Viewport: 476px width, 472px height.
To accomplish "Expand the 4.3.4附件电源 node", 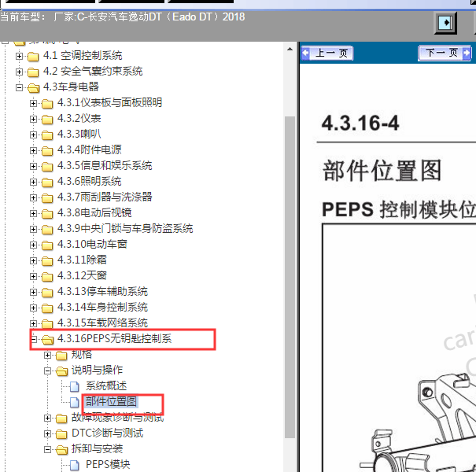I will click(33, 150).
